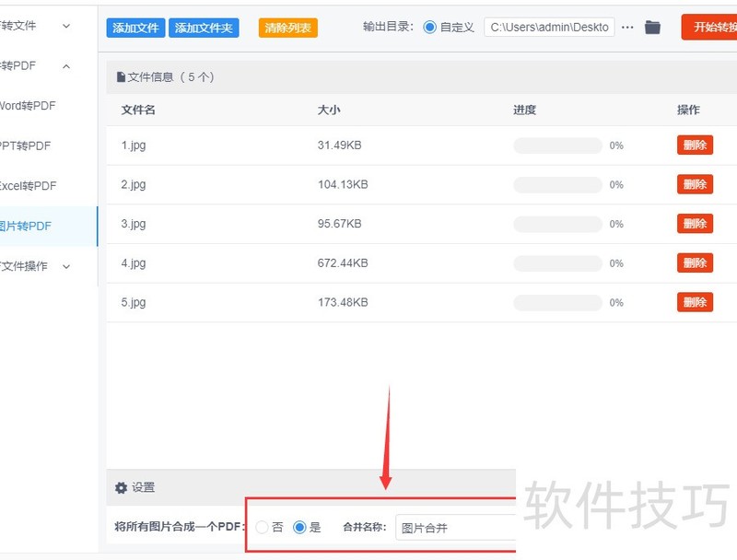
Task: Open output folder via folder icon
Action: [652, 28]
